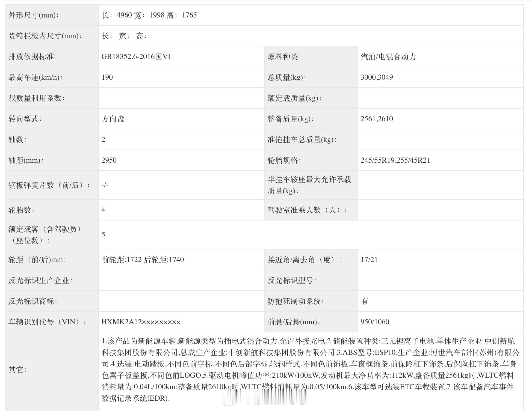This screenshot has height=411, width=532.
Task: Click the 总质量(kg) label
Action: click(x=286, y=77)
